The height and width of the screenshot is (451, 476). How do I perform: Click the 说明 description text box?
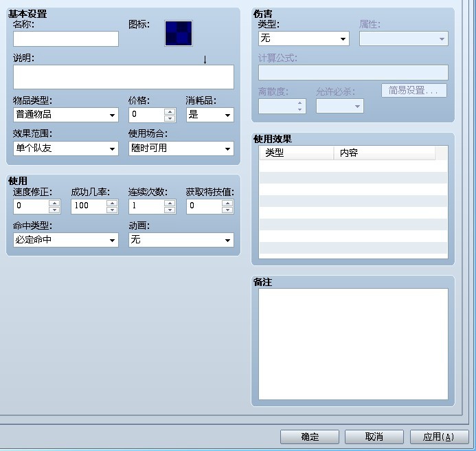[x=123, y=76]
